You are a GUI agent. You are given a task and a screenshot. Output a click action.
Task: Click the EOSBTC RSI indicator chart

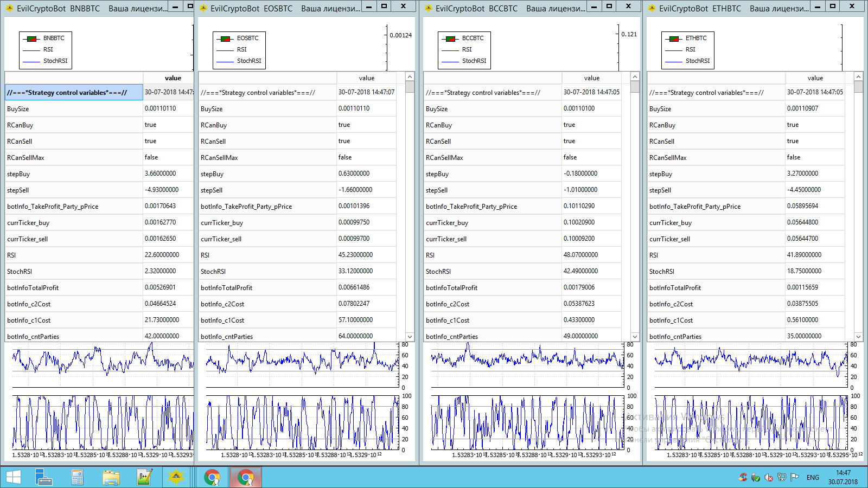pos(303,365)
